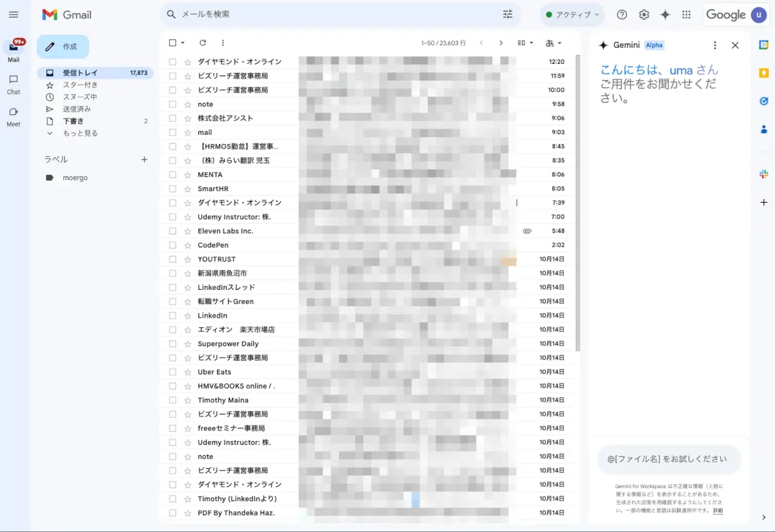Open the スター付き folder
Viewport: 775px width, 532px height.
(95, 85)
